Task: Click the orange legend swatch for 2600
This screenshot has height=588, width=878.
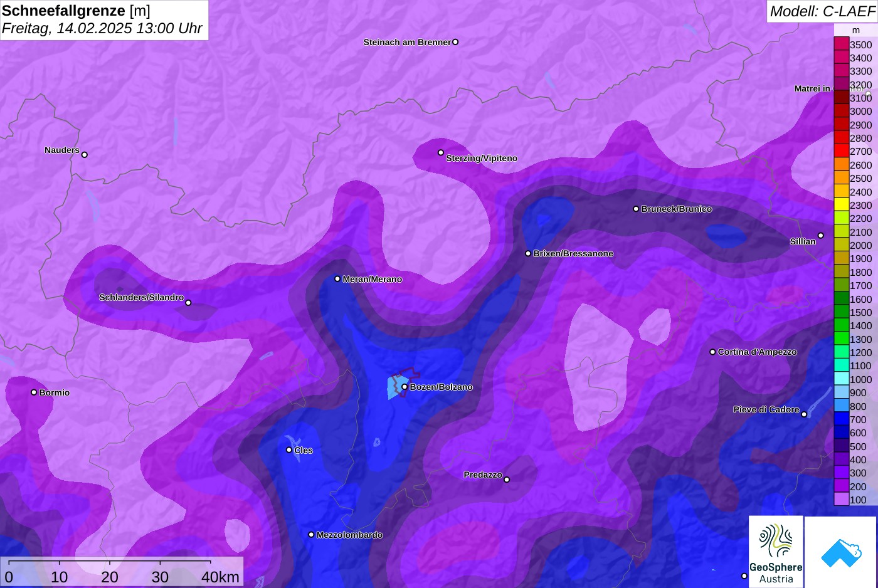Action: pos(841,165)
